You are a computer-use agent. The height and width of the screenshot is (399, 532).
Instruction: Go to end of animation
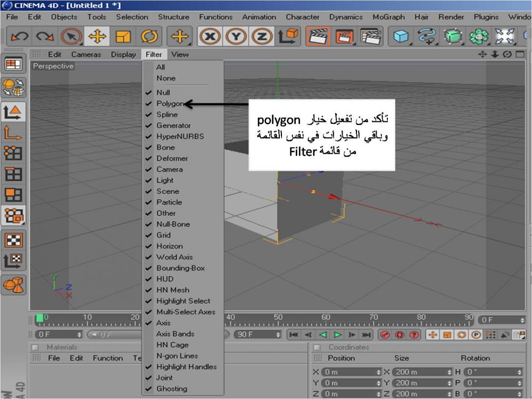pos(366,335)
